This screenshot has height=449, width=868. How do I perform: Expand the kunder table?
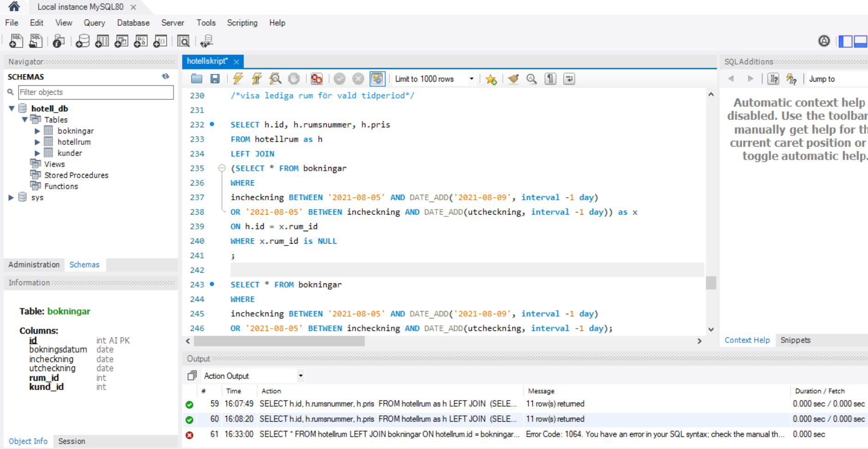[37, 153]
